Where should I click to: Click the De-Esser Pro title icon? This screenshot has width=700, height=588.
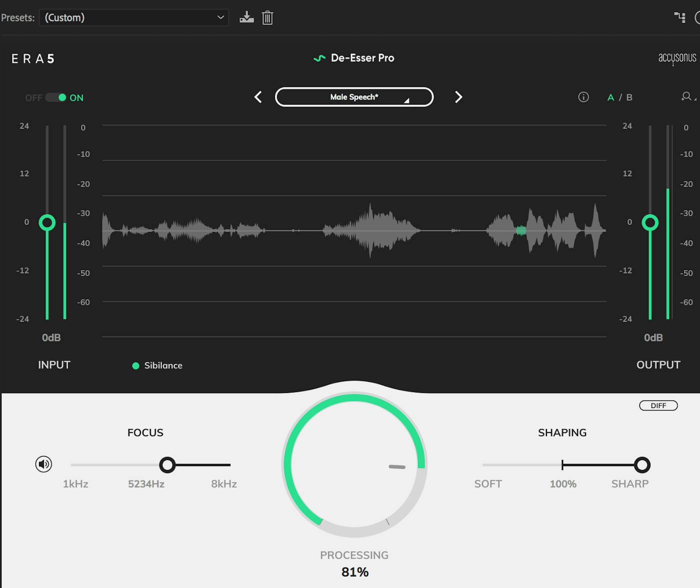point(319,58)
